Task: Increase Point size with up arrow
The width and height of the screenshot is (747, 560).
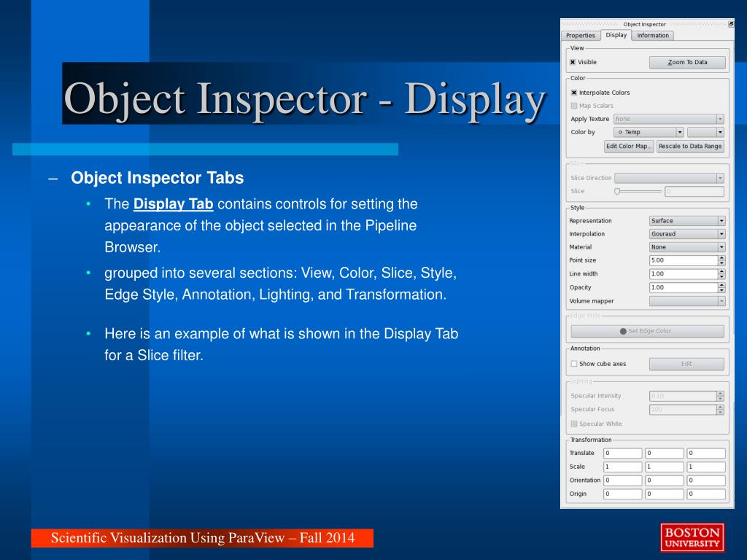Action: pos(721,258)
